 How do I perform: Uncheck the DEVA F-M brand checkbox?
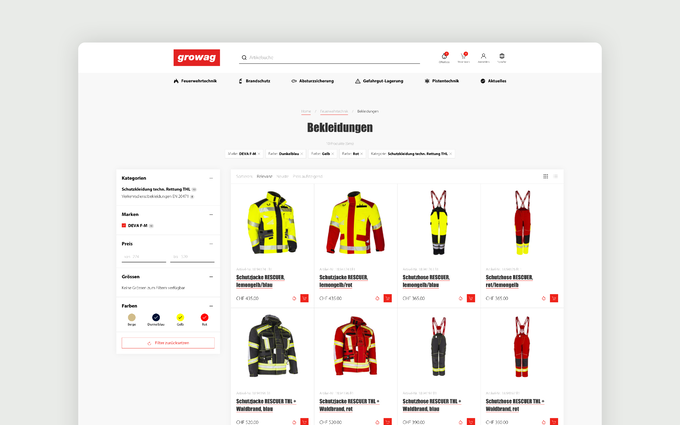click(x=124, y=226)
